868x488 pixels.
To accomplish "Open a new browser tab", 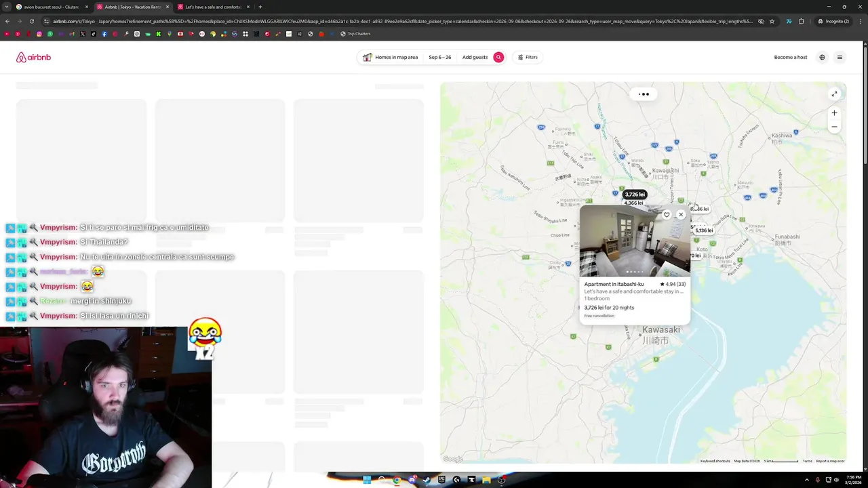I will [260, 7].
